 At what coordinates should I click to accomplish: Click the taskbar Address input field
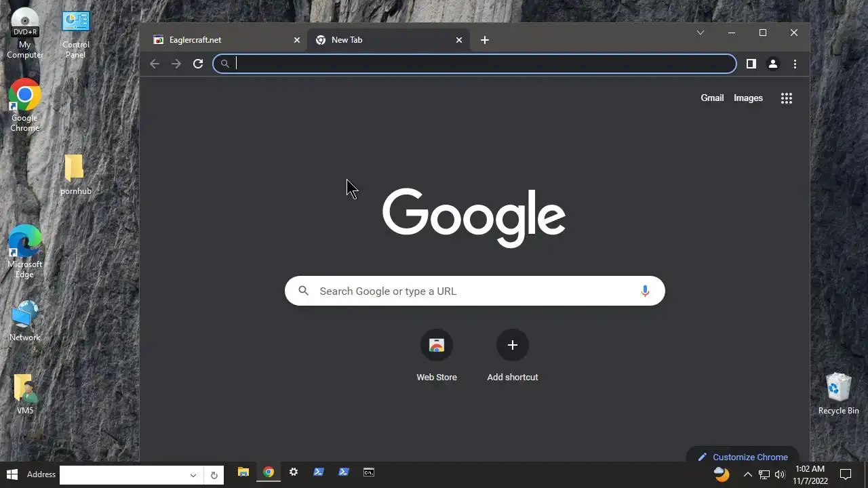pyautogui.click(x=122, y=475)
